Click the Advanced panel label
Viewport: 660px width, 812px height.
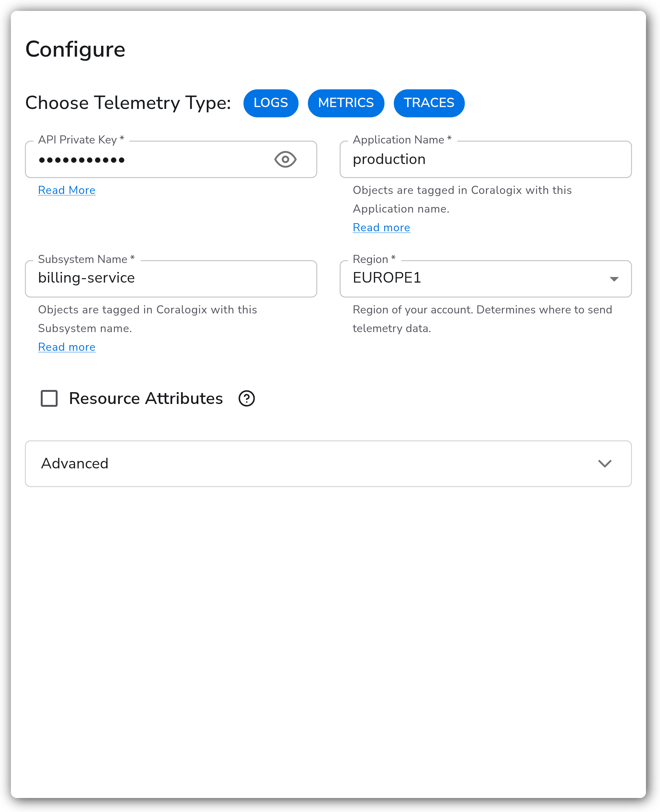coord(74,464)
